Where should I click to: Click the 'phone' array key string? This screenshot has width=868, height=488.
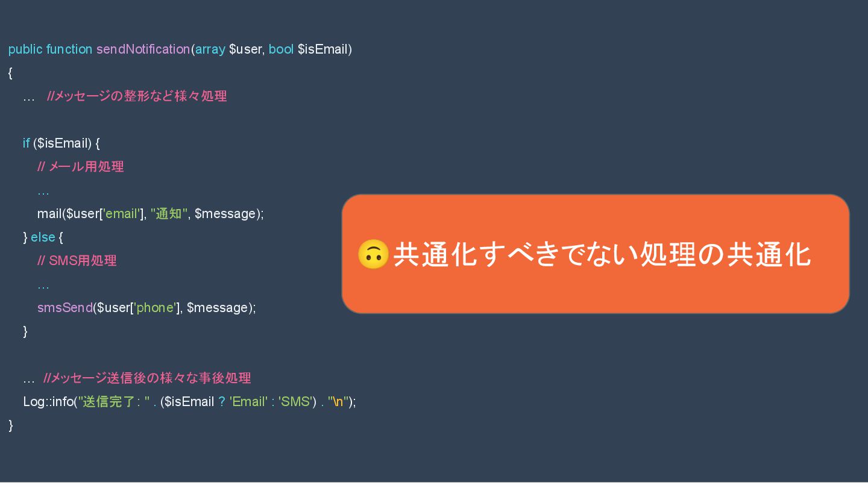pyautogui.click(x=155, y=308)
